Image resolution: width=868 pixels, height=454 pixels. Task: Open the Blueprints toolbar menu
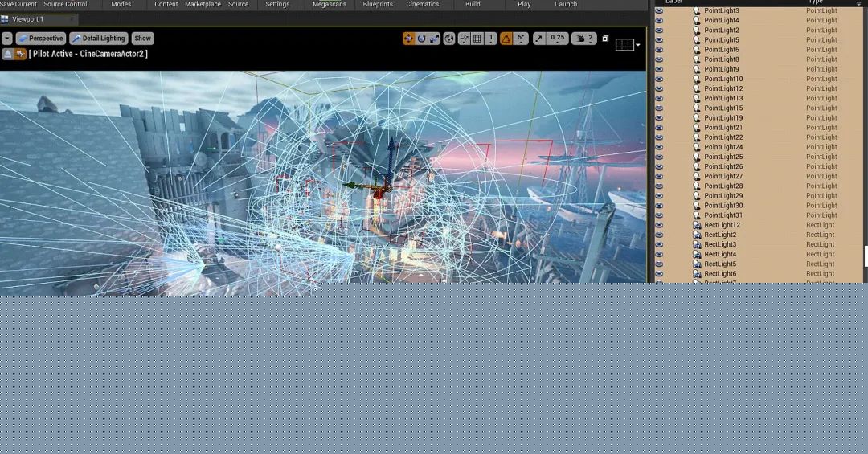click(378, 5)
